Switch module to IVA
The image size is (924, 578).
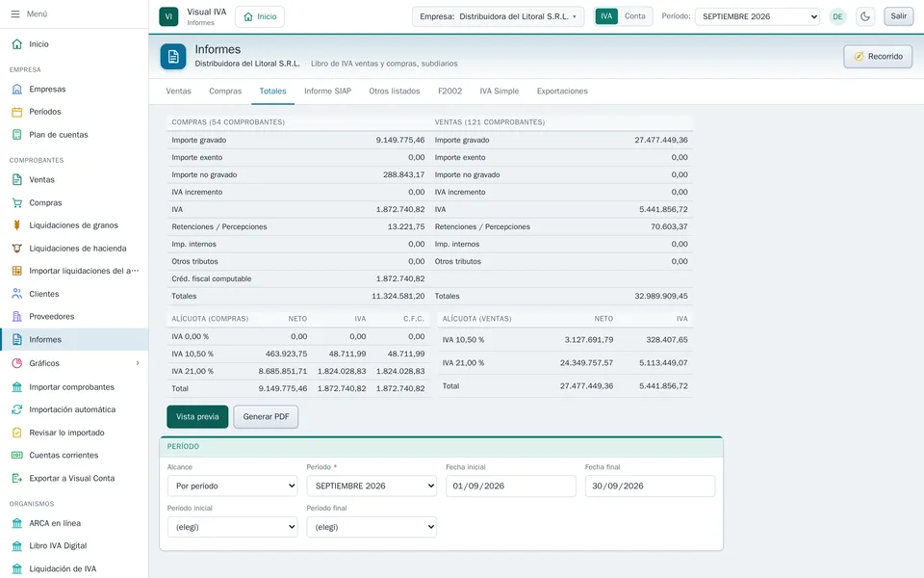coord(606,16)
